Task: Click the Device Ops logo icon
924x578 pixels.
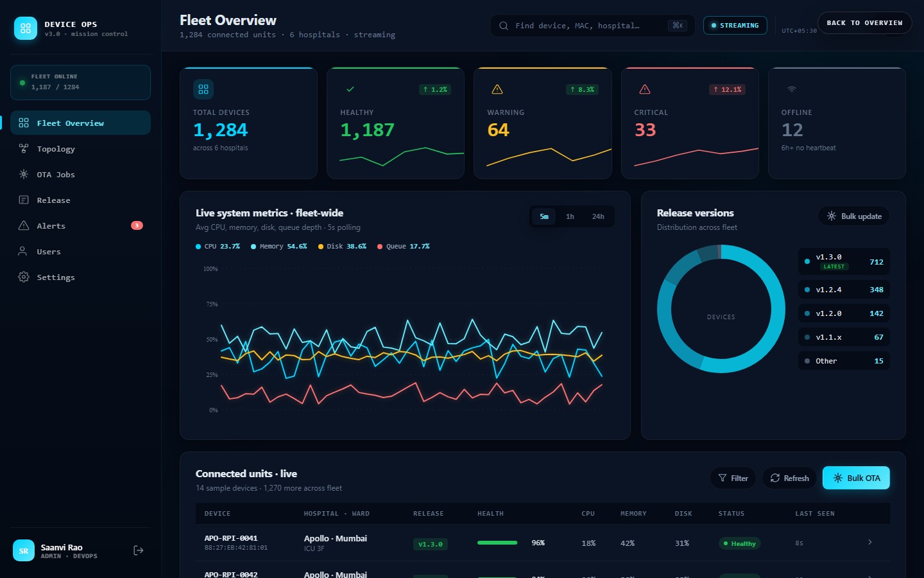Action: tap(26, 28)
